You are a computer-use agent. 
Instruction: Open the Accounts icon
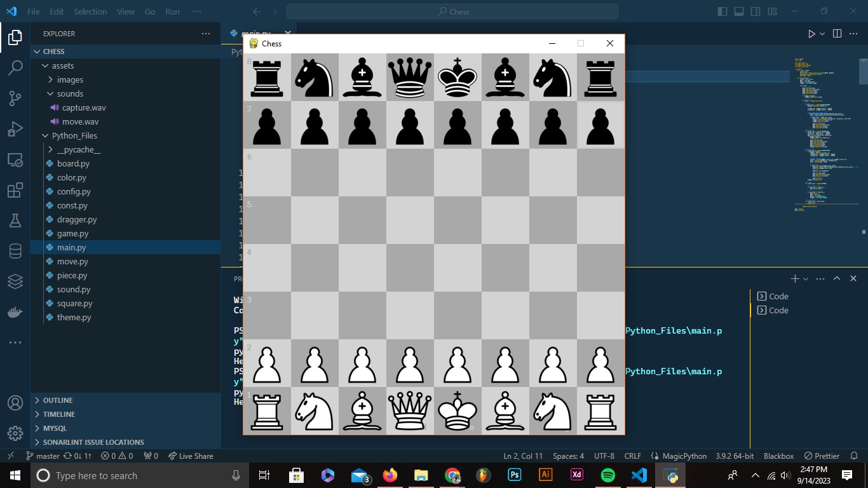click(x=15, y=403)
